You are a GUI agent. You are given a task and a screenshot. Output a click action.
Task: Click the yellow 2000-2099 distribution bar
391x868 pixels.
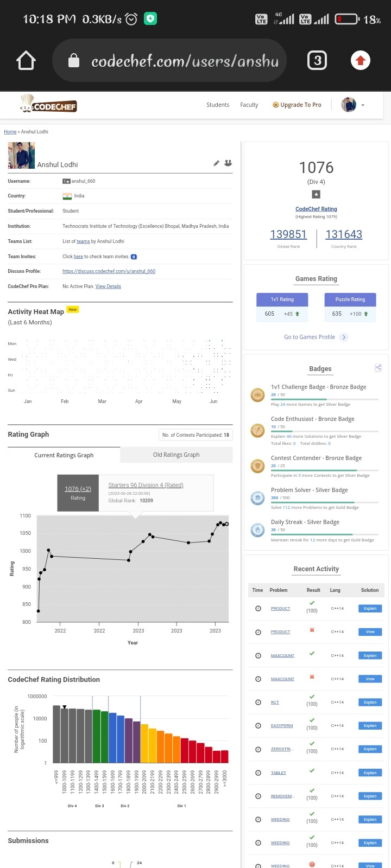click(144, 743)
